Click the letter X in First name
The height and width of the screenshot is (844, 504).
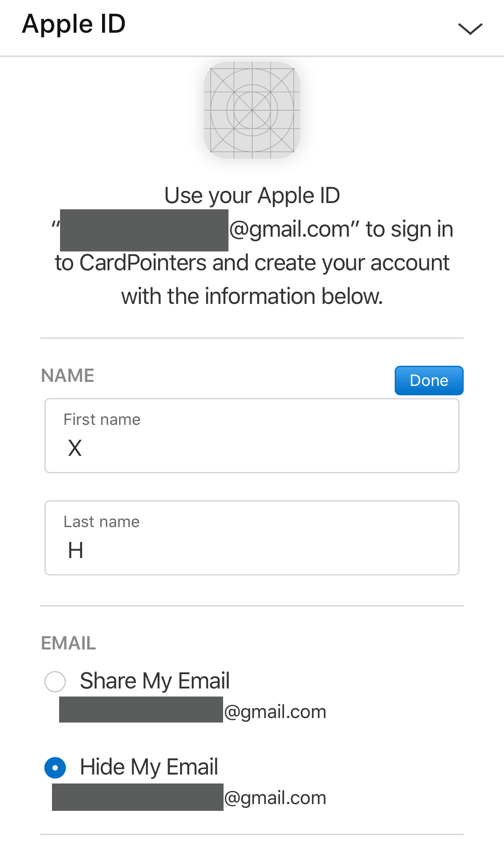pyautogui.click(x=75, y=448)
